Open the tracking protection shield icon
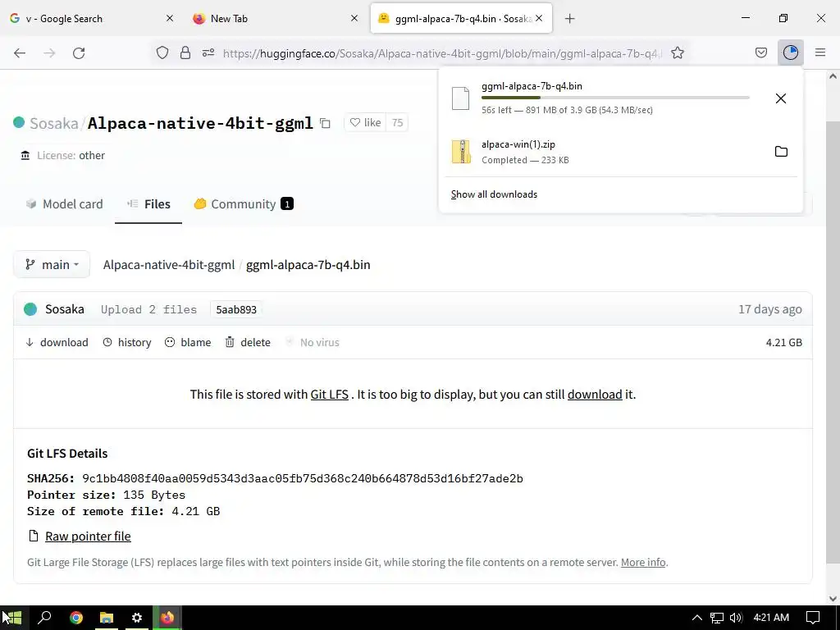Viewport: 840px width, 630px height. click(x=162, y=52)
